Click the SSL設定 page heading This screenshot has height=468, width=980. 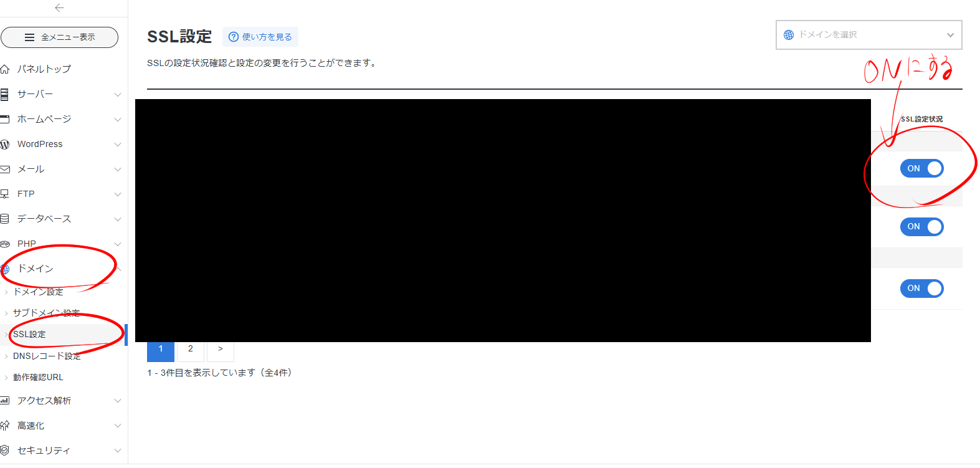point(179,37)
